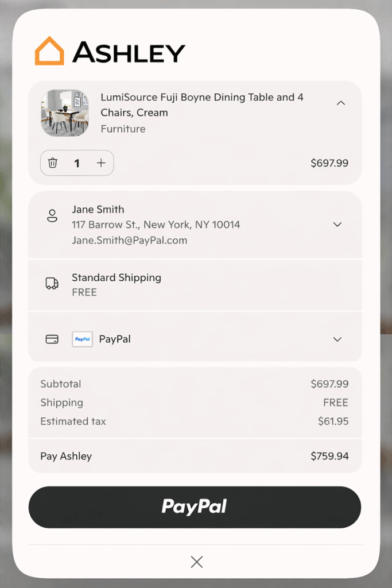The image size is (392, 588).
Task: Click the person icon beside Jane Smith
Action: click(x=52, y=215)
